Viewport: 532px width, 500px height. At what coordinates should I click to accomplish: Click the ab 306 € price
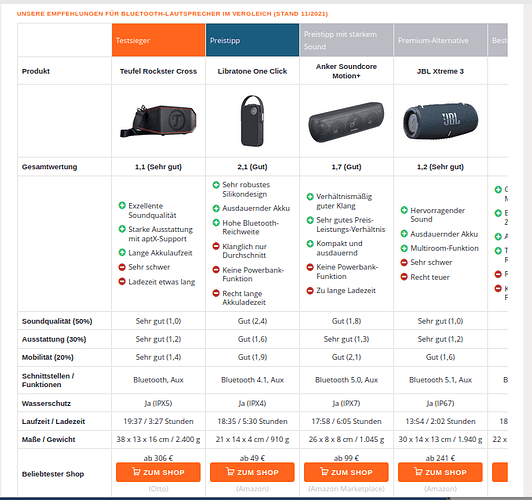tap(158, 458)
